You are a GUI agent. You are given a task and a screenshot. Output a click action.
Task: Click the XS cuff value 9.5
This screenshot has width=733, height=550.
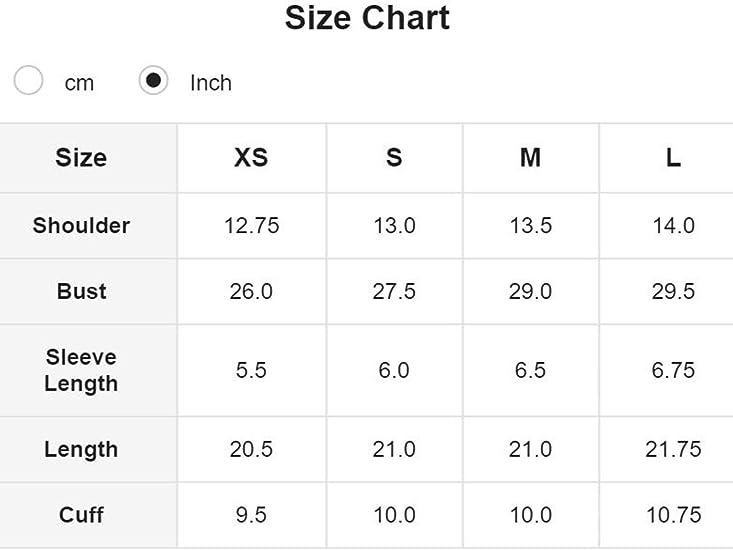coord(251,515)
